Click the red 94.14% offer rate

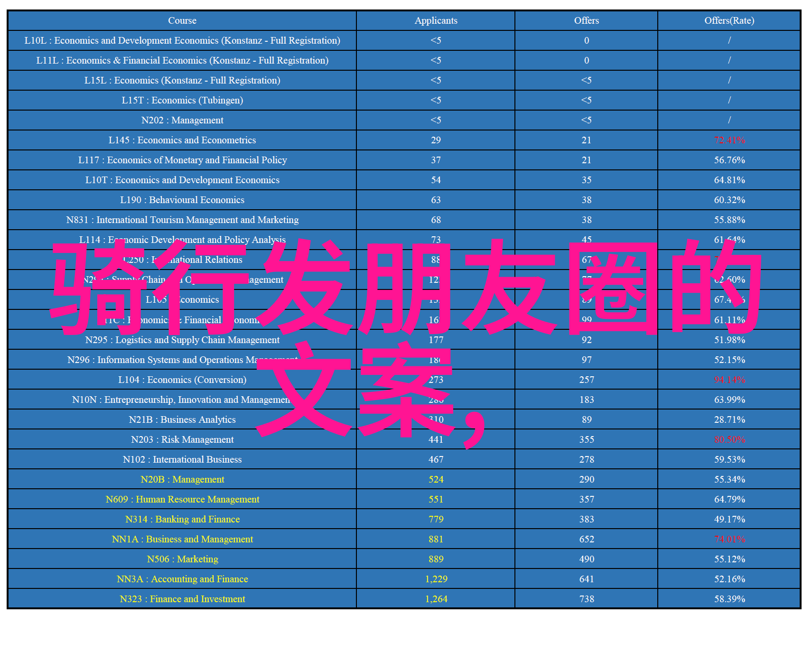pos(729,380)
